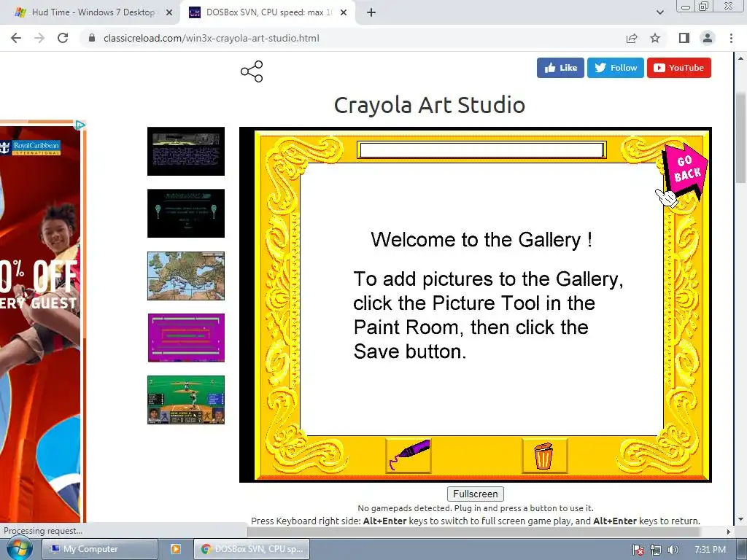Open the first dark text game thumbnail
Viewport: 747px width, 560px height.
click(x=186, y=152)
